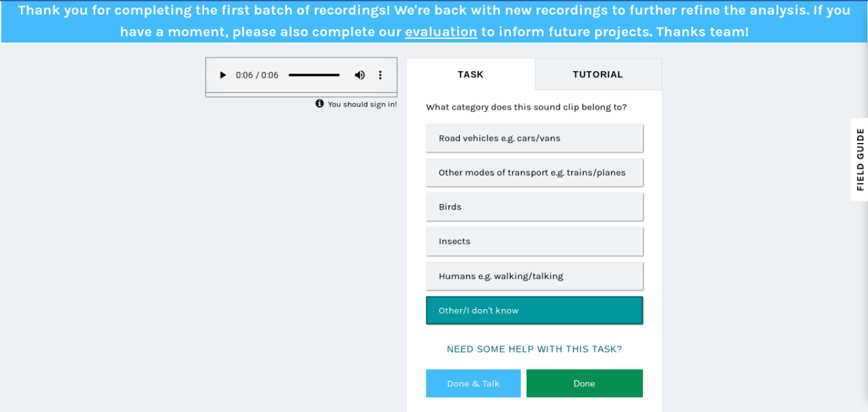Pick the Insects category
This screenshot has height=412, width=868.
point(534,241)
